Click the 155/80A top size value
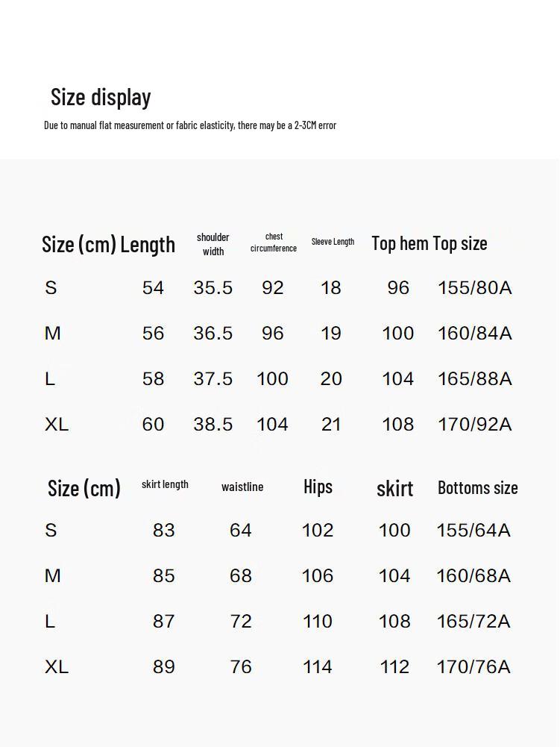560x747 pixels. click(x=474, y=288)
